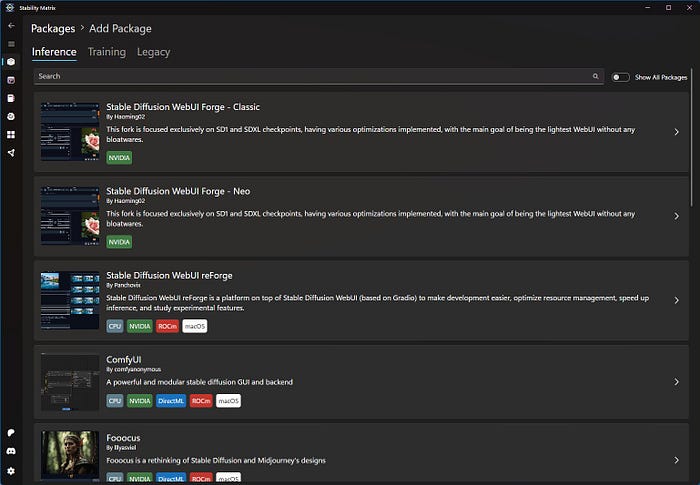Click the Stability Matrix app logo
Image resolution: width=700 pixels, height=485 pixels.
coord(9,8)
